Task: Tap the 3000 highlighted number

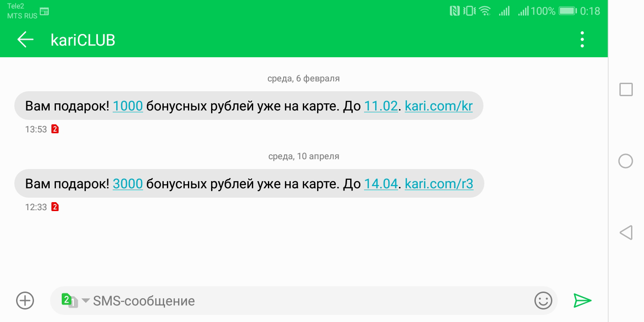Action: tap(128, 184)
